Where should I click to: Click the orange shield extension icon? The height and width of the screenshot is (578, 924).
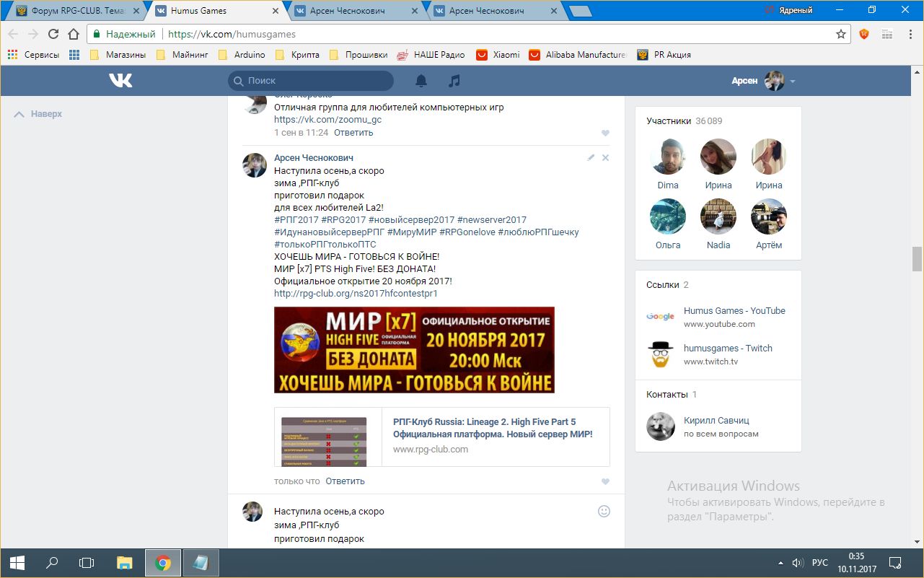point(864,34)
